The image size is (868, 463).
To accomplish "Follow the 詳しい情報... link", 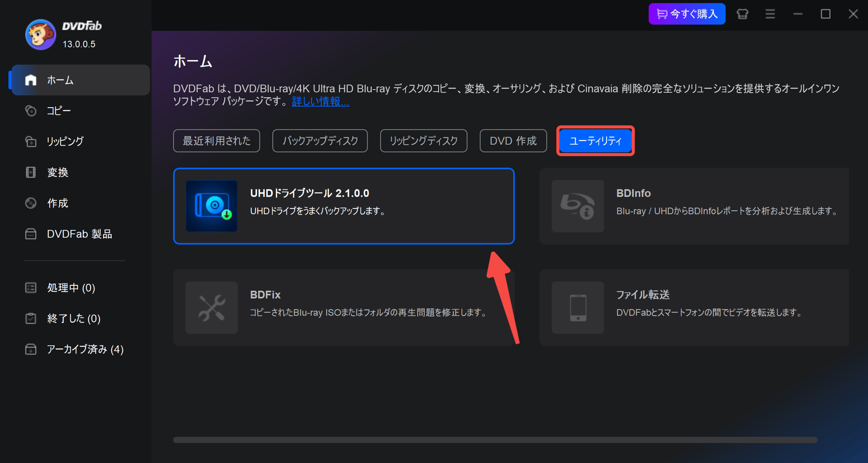I will [321, 101].
